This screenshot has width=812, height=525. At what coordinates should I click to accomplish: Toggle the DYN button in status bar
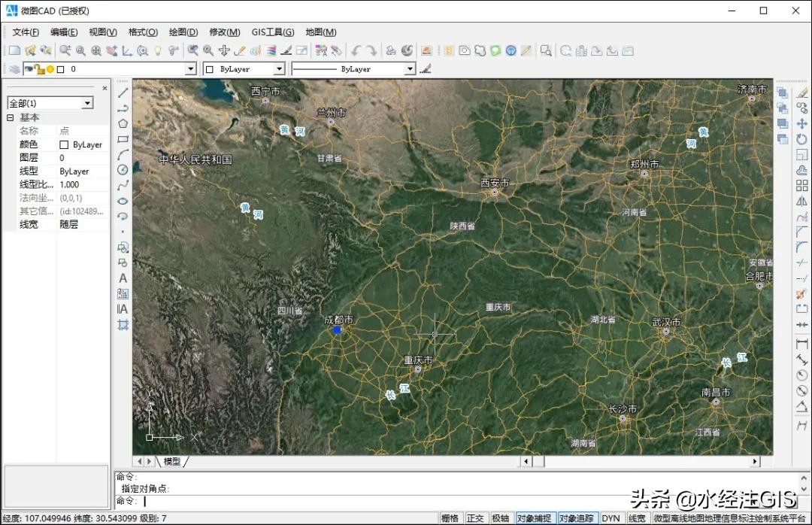611,518
